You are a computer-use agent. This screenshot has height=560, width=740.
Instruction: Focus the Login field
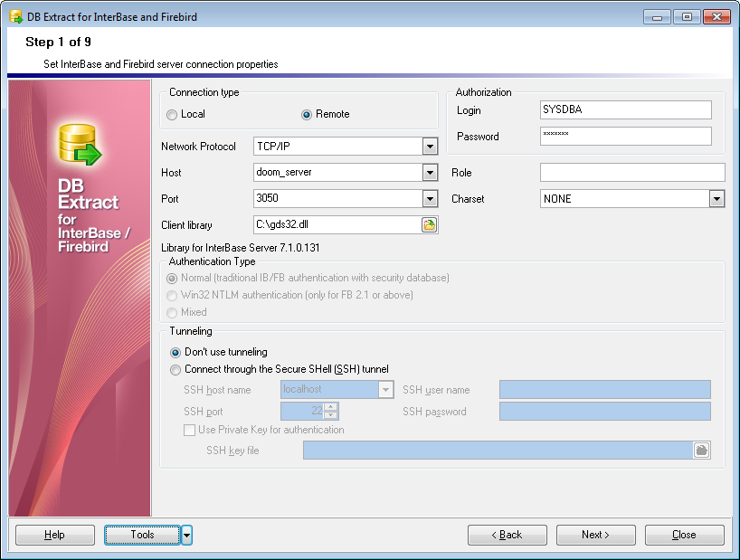(626, 110)
